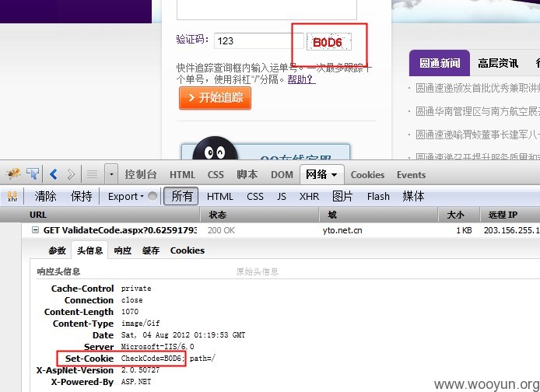Image resolution: width=540 pixels, height=392 pixels.
Task: Open the request detail Cookies tab
Action: click(x=188, y=250)
